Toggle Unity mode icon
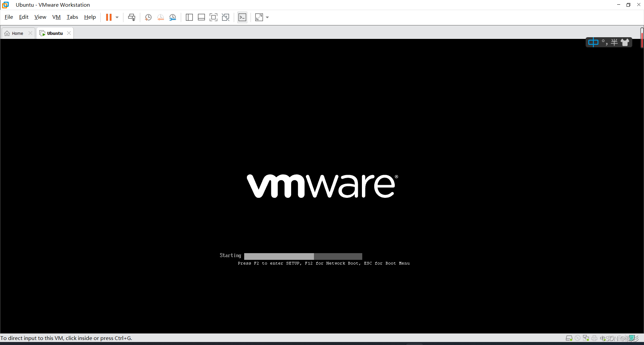The image size is (644, 345). pos(226,17)
